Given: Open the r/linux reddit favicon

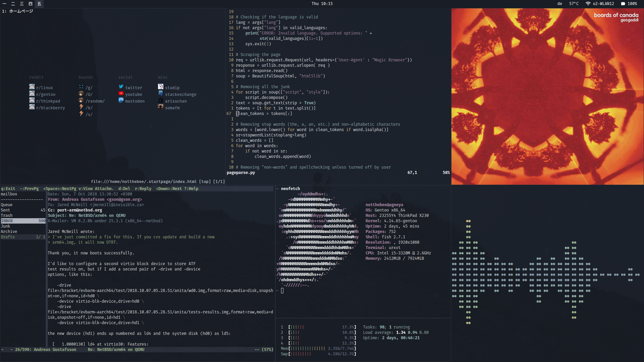Looking at the screenshot, I should click(32, 87).
